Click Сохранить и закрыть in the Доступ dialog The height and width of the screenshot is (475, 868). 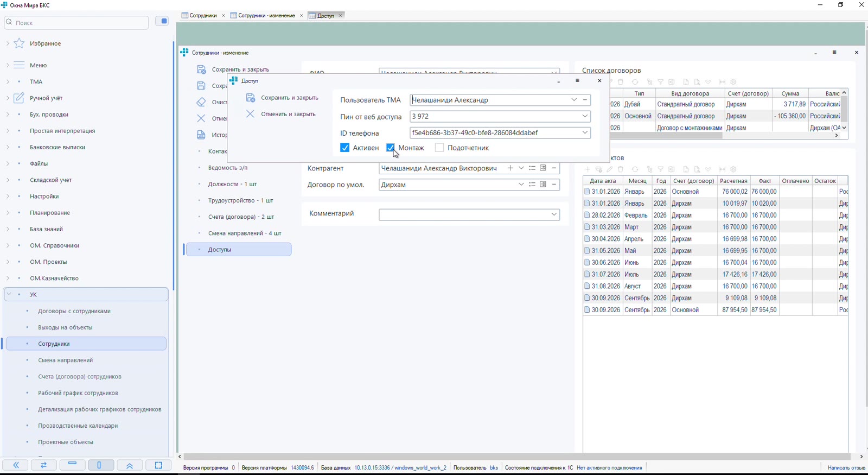(x=290, y=98)
